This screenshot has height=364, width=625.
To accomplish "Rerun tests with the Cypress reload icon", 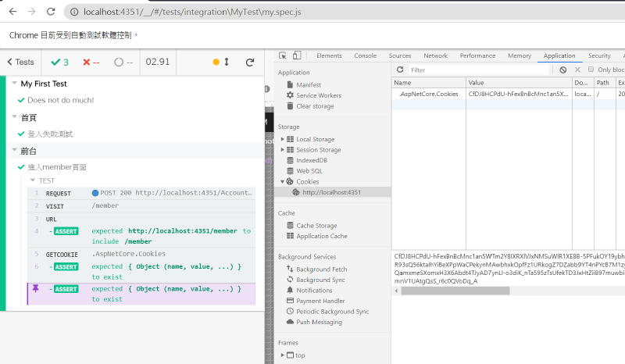I will pyautogui.click(x=250, y=62).
